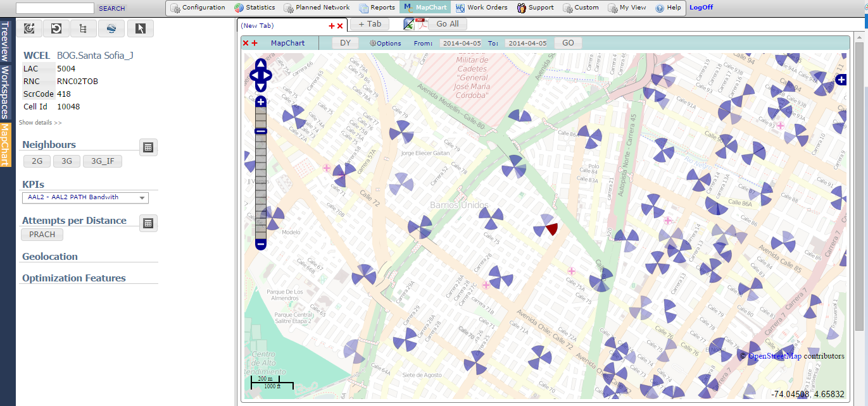868x406 pixels.
Task: Expand cell info via Show details
Action: tap(41, 123)
